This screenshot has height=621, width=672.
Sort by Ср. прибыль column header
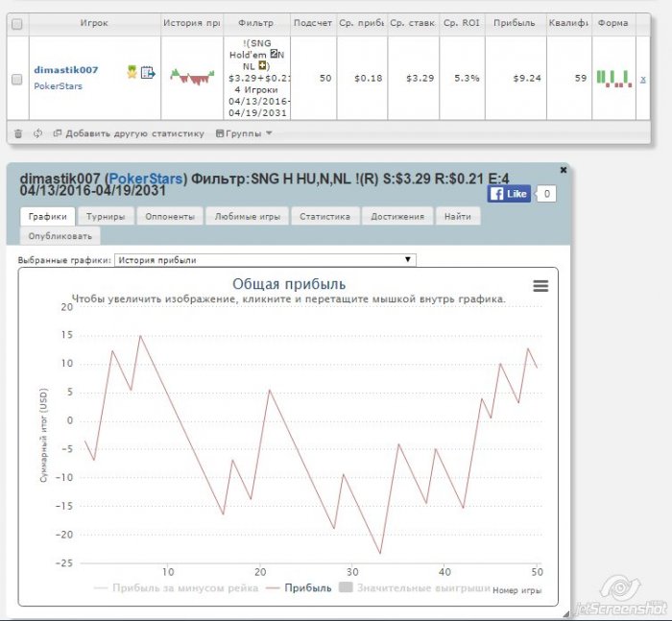pyautogui.click(x=361, y=23)
